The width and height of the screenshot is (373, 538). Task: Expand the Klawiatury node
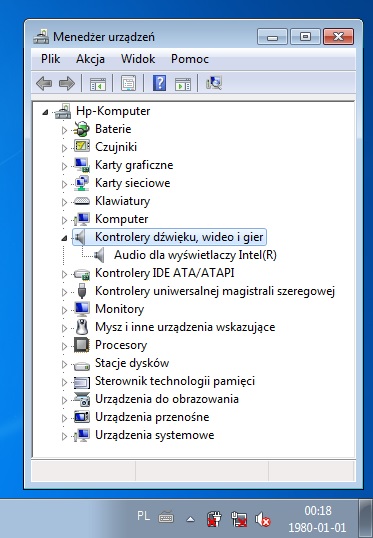click(x=64, y=202)
